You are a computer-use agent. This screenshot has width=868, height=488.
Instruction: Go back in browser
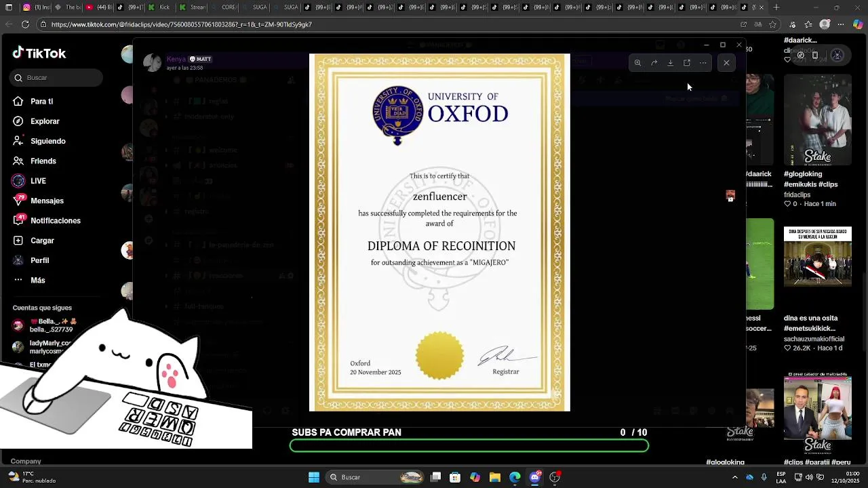(8, 24)
